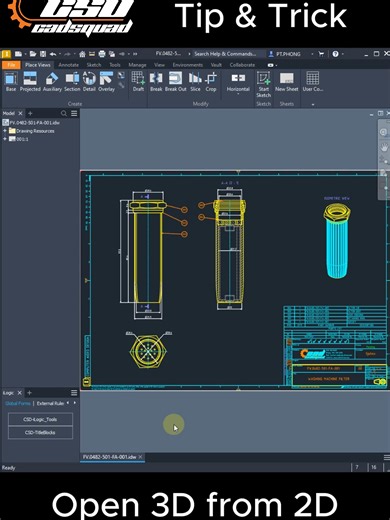Expand the Drawing Resources folder

pyautogui.click(x=5, y=131)
